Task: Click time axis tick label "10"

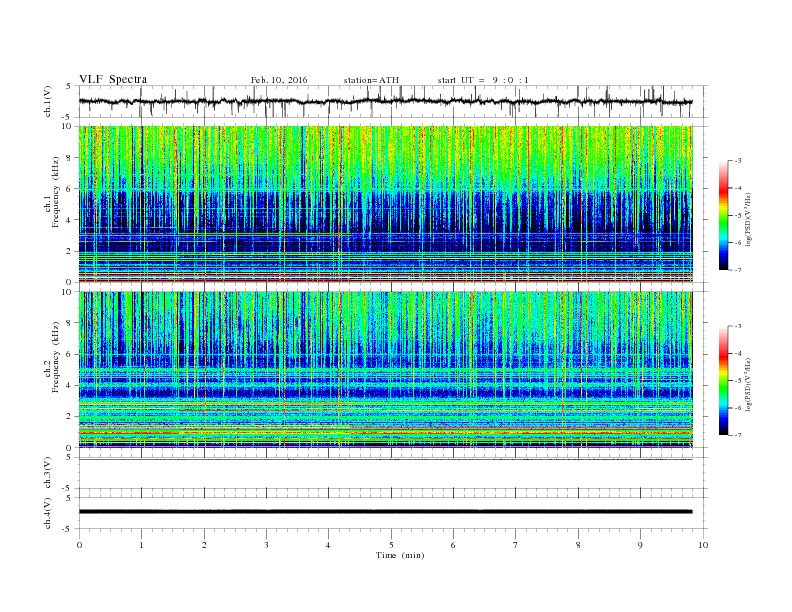Action: (x=703, y=545)
